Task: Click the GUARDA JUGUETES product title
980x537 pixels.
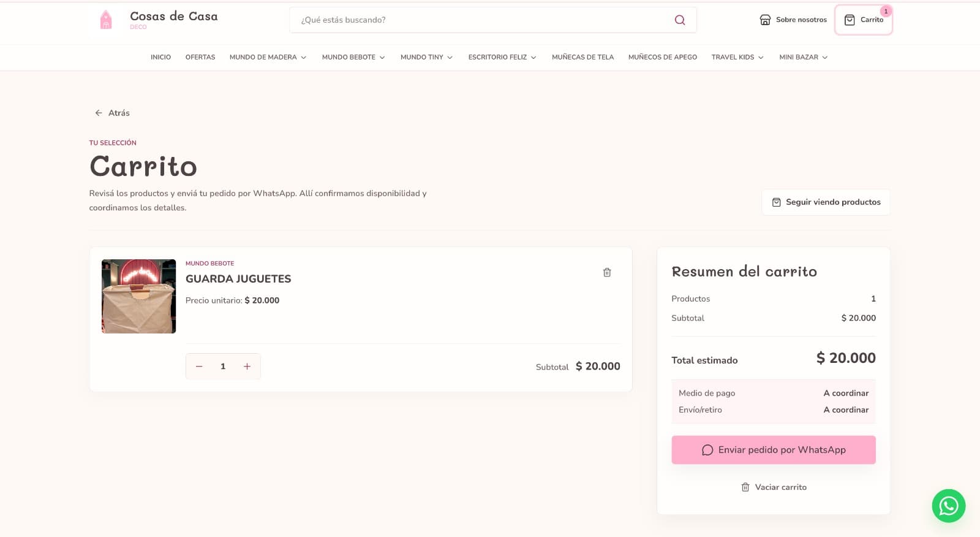Action: (x=238, y=279)
